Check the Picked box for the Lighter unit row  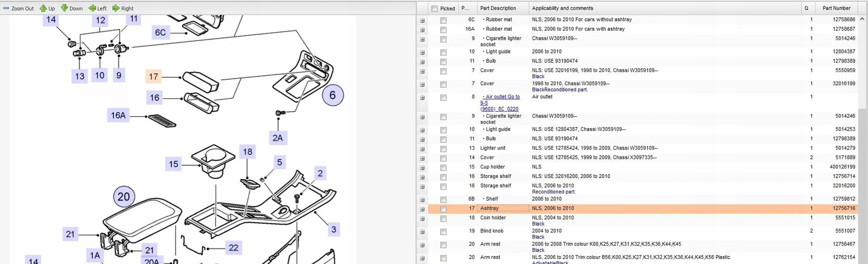click(443, 149)
